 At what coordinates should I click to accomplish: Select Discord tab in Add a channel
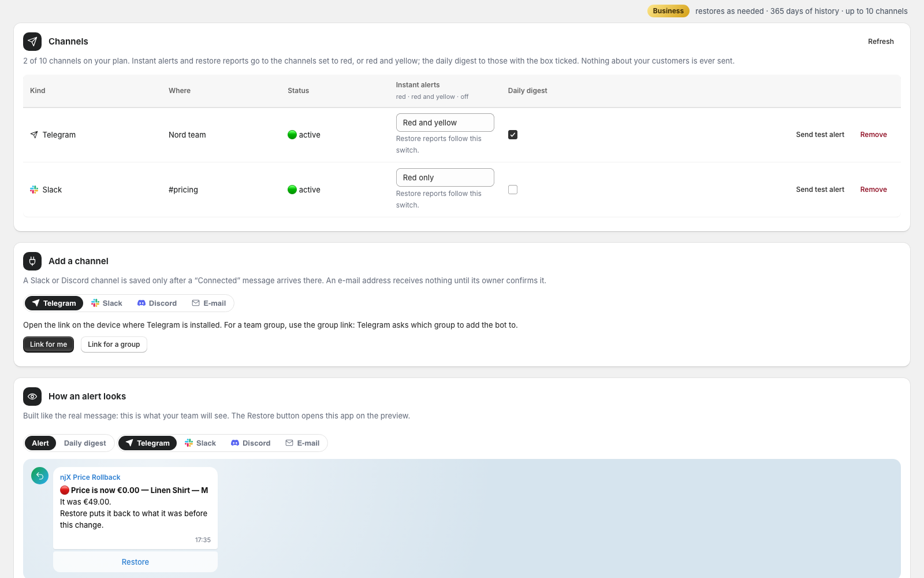pos(157,303)
